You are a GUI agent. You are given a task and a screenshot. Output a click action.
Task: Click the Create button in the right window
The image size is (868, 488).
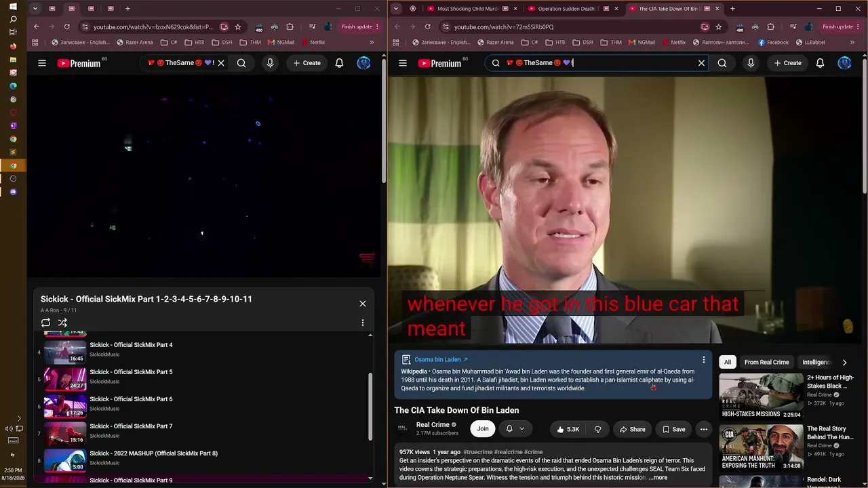[786, 63]
